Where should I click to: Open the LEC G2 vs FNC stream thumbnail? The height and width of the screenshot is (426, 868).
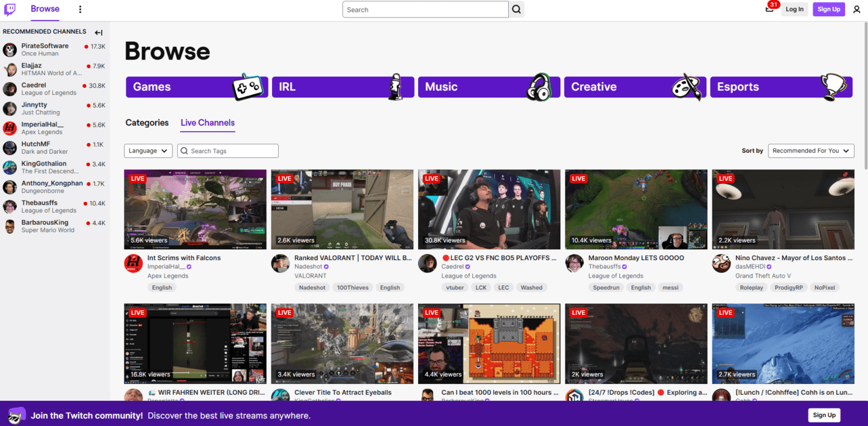(489, 209)
